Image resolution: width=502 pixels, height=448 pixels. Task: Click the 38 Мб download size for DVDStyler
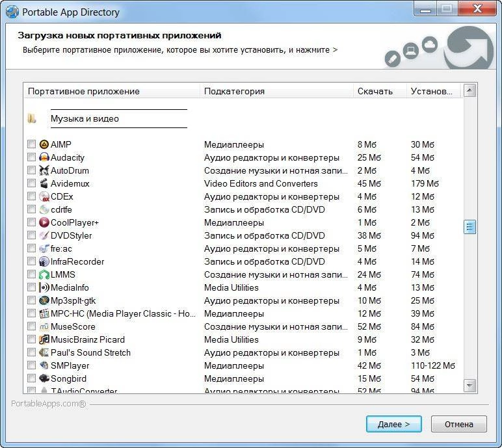click(x=369, y=235)
